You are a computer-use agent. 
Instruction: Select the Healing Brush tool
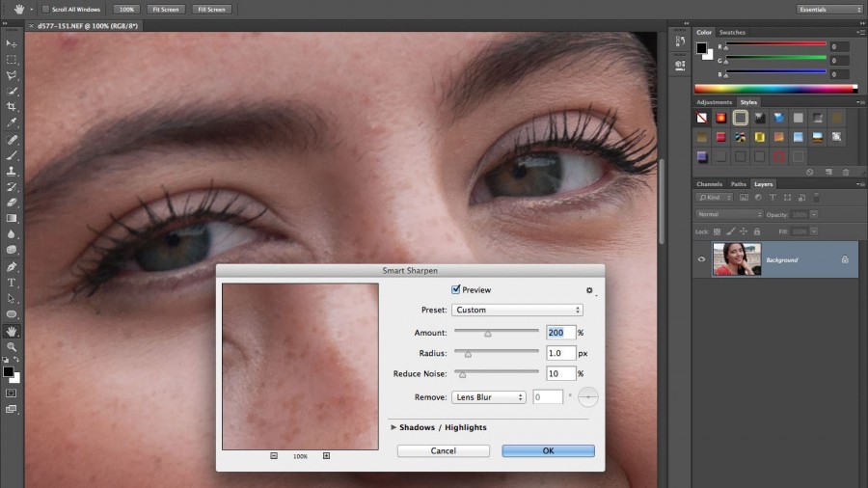click(x=11, y=140)
